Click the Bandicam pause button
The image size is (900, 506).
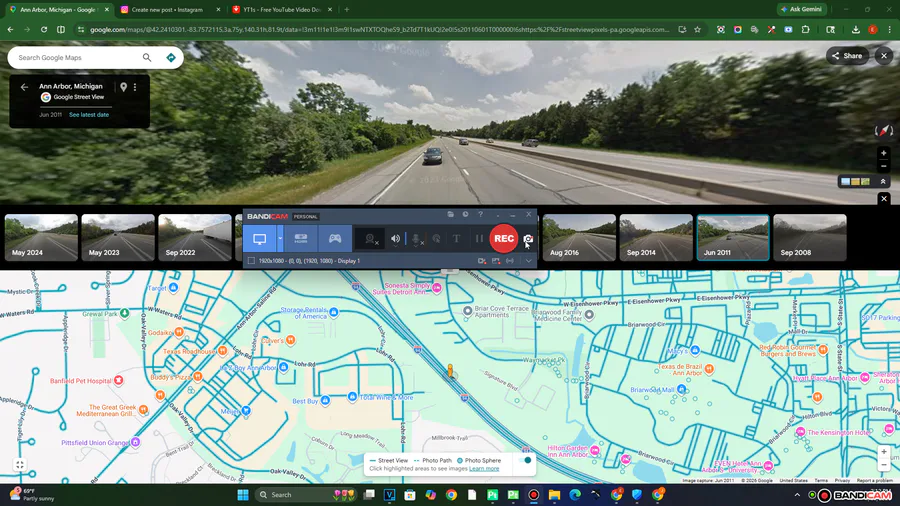pos(479,239)
